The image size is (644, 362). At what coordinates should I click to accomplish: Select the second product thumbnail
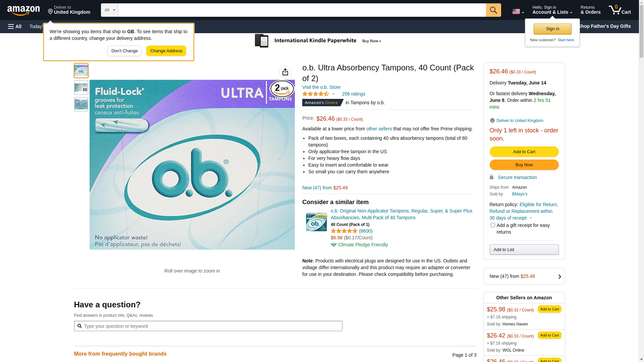point(81,87)
